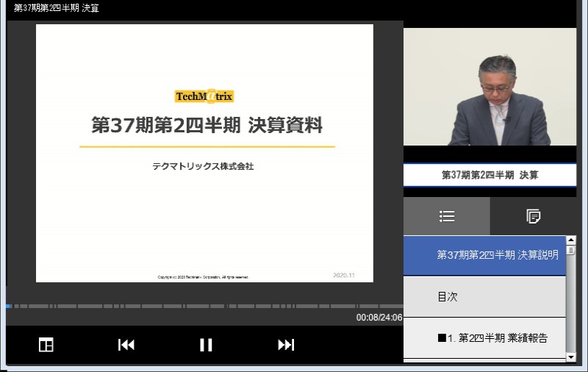Click the TechMatrix logo on the slide
Image resolution: width=588 pixels, height=372 pixels.
(x=204, y=96)
